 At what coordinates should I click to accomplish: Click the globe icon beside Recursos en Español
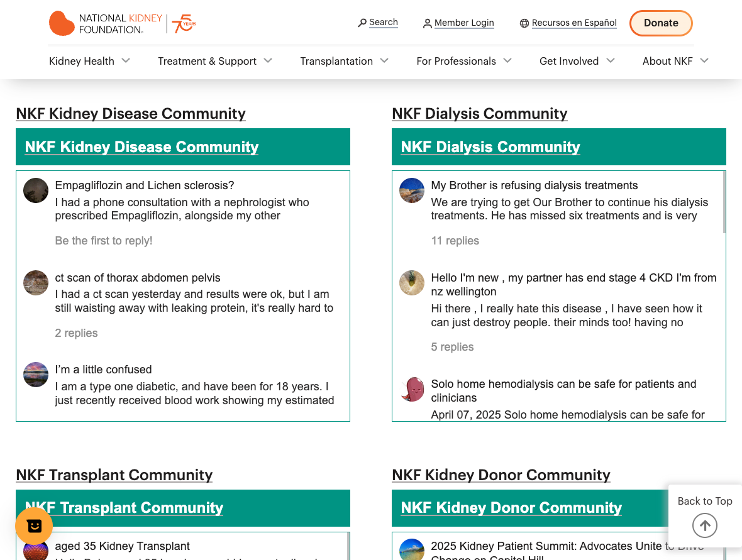[x=524, y=23]
